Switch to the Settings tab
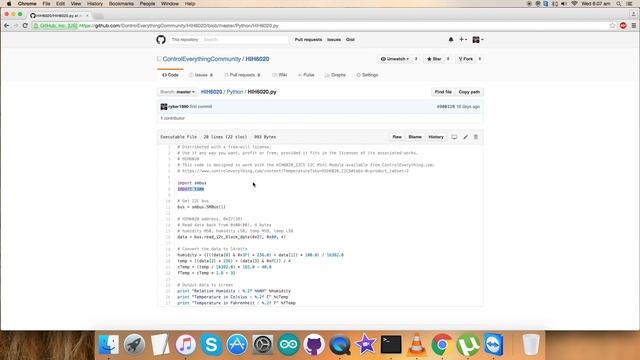Image resolution: width=640 pixels, height=360 pixels. click(367, 75)
